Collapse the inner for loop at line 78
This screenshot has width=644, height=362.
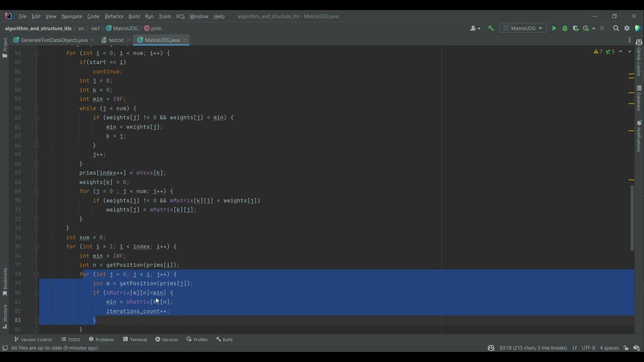click(37, 275)
